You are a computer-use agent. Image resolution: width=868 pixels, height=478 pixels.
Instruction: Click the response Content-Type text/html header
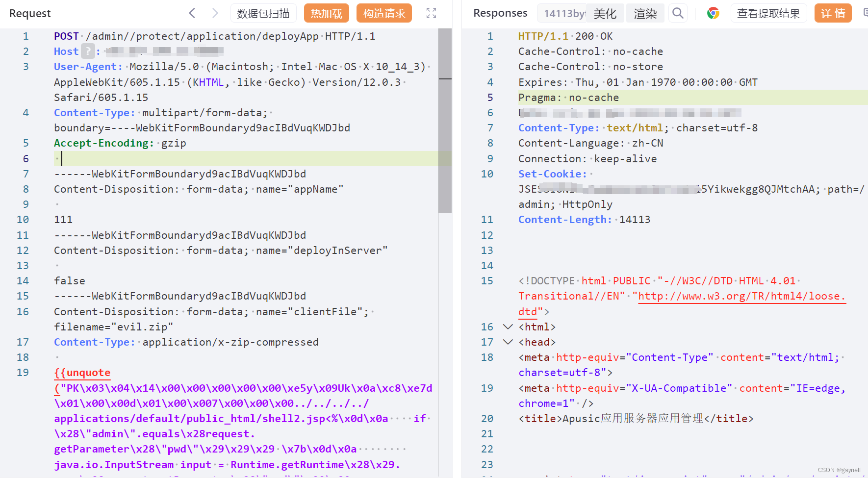click(638, 128)
